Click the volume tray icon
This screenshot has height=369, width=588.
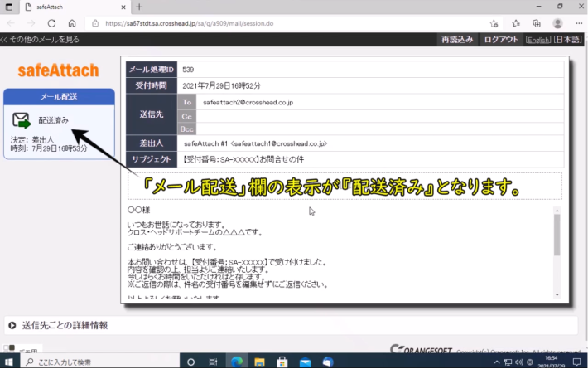click(x=519, y=362)
